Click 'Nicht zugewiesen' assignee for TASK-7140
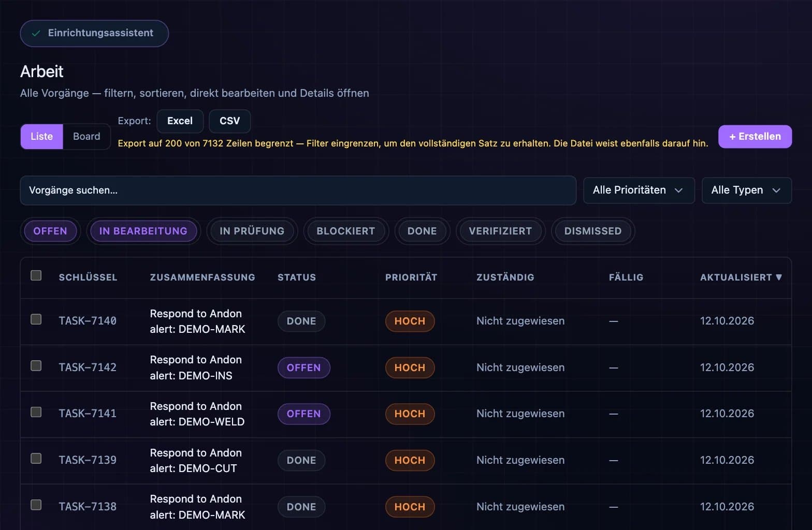812x530 pixels. click(520, 321)
